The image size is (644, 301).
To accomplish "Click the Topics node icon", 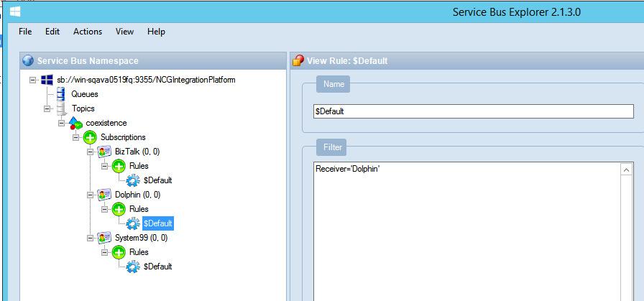I will (x=61, y=108).
